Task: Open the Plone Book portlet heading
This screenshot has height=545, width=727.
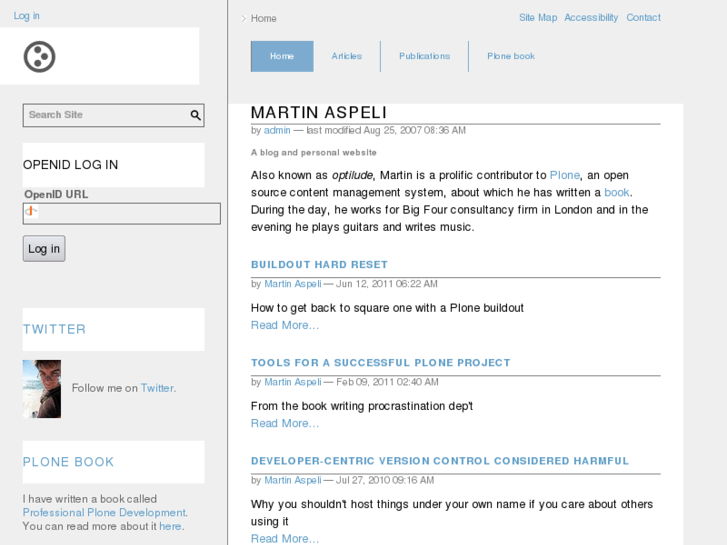Action: tap(68, 462)
